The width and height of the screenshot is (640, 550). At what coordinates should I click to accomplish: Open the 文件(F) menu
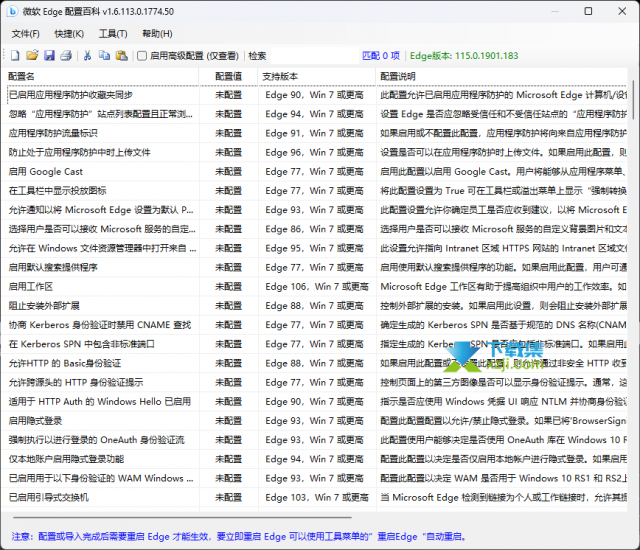pyautogui.click(x=25, y=34)
